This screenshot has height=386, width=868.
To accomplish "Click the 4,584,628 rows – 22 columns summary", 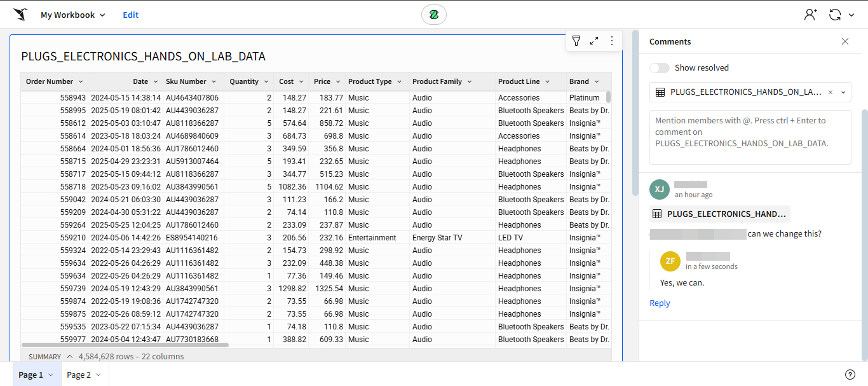I will (x=132, y=357).
